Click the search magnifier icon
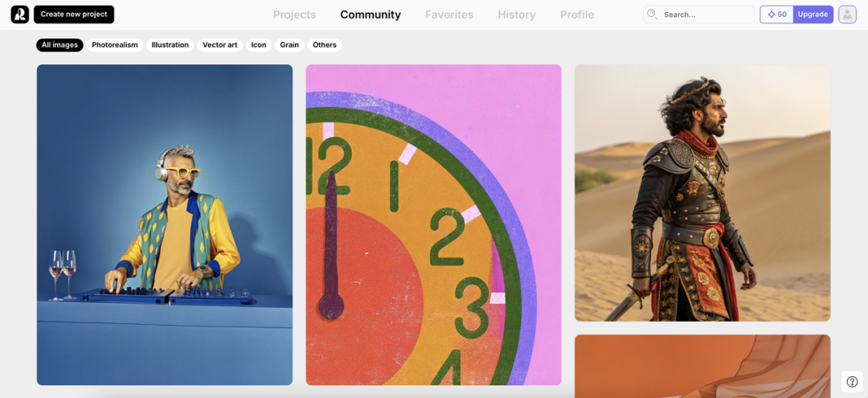Image resolution: width=868 pixels, height=398 pixels. 653,14
